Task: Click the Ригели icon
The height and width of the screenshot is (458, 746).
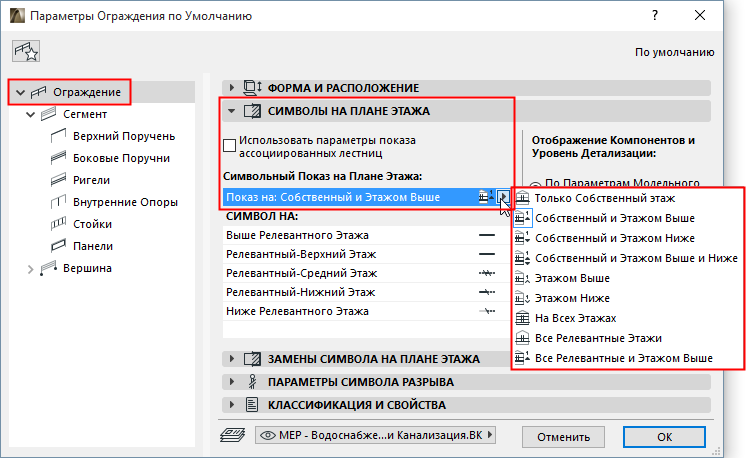Action: coord(58,180)
